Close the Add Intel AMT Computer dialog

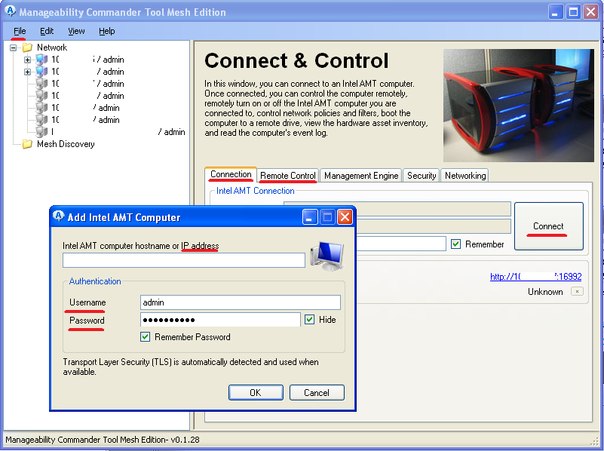click(345, 217)
